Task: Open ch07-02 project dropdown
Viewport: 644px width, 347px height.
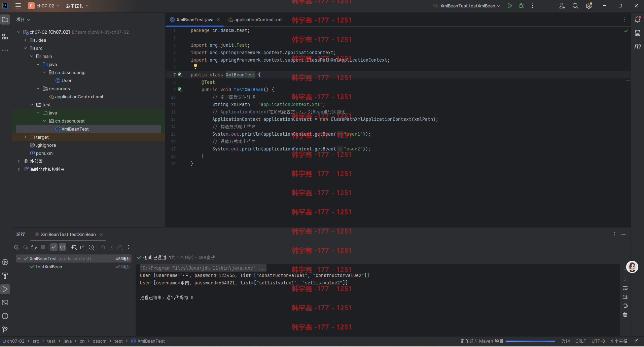Action: (x=44, y=6)
